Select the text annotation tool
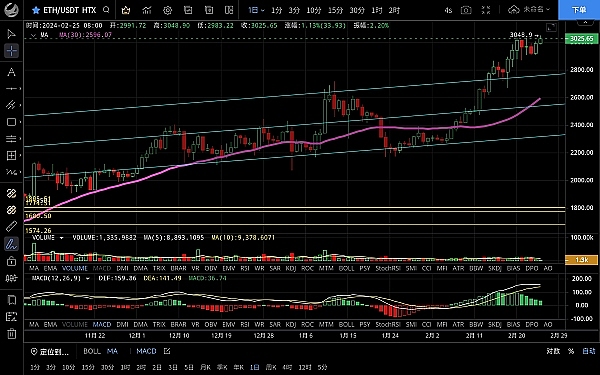Viewport: 600px width, 375px height. tap(11, 72)
